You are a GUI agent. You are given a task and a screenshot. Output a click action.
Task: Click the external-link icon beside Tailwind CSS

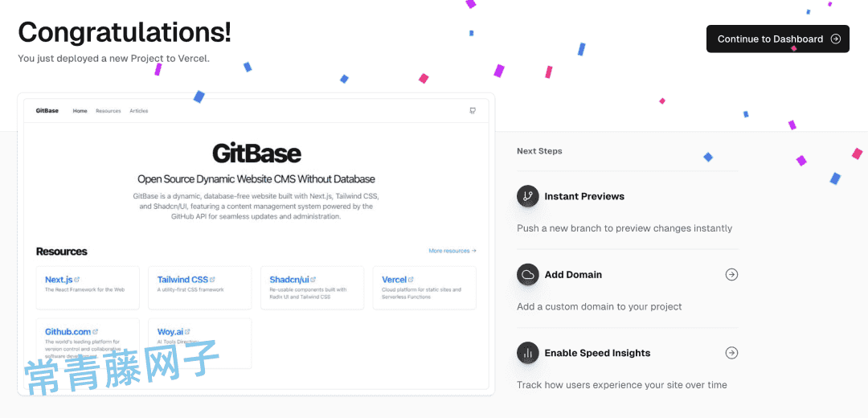click(212, 280)
